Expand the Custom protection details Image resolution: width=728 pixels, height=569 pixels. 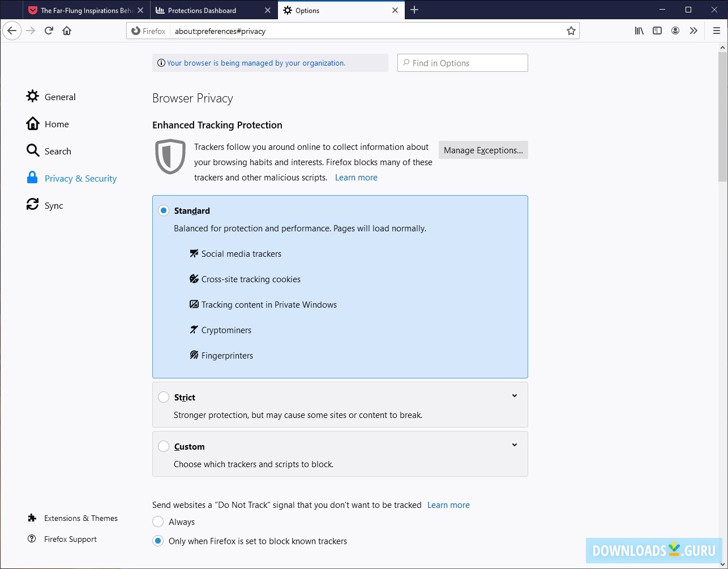[515, 445]
